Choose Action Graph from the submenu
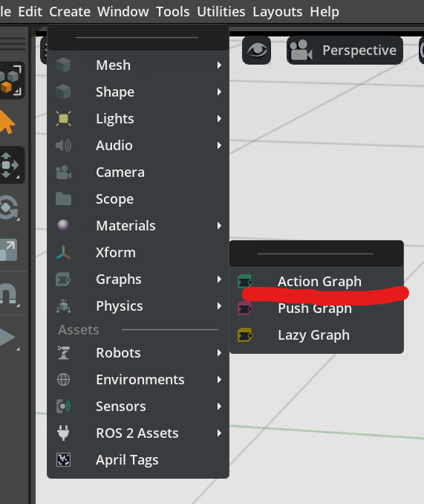Screen dimensions: 424x504 [316, 282]
